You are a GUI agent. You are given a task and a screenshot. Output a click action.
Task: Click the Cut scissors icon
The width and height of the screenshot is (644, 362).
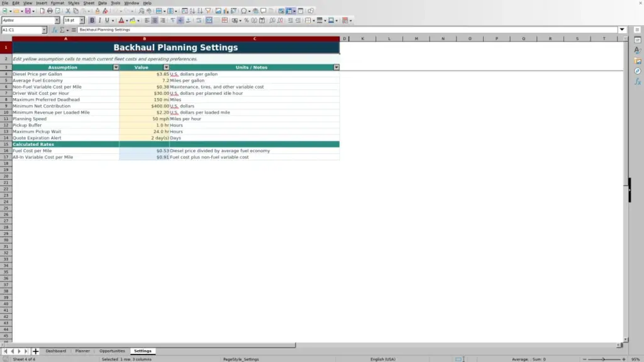point(68,11)
